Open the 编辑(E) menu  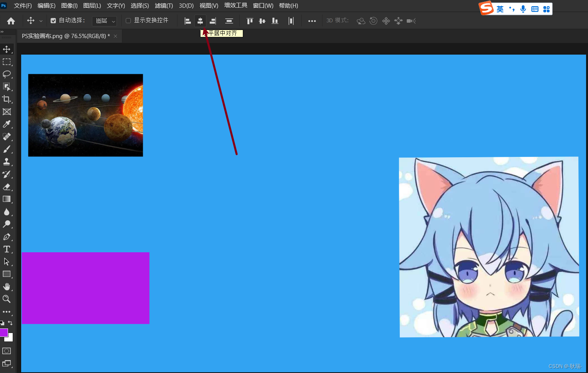(x=47, y=6)
